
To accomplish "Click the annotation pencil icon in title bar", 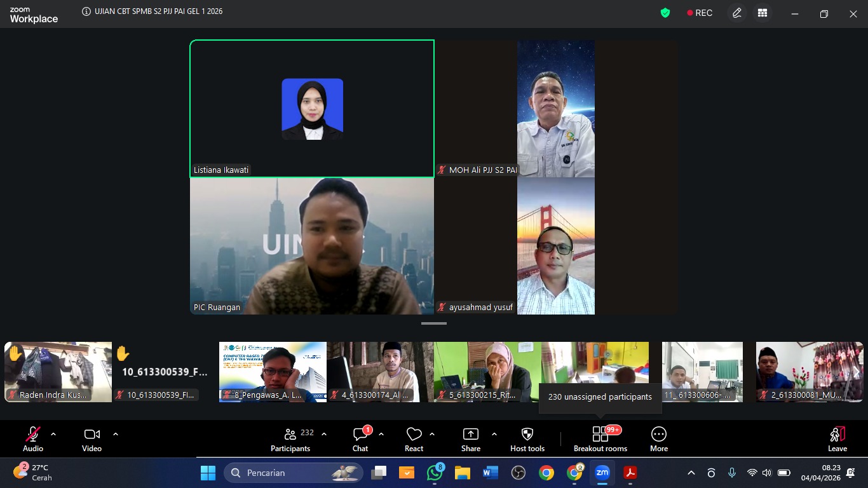I will point(737,13).
